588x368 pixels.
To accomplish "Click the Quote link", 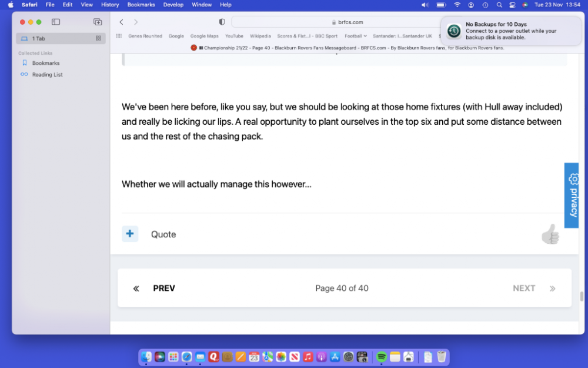I will click(163, 234).
